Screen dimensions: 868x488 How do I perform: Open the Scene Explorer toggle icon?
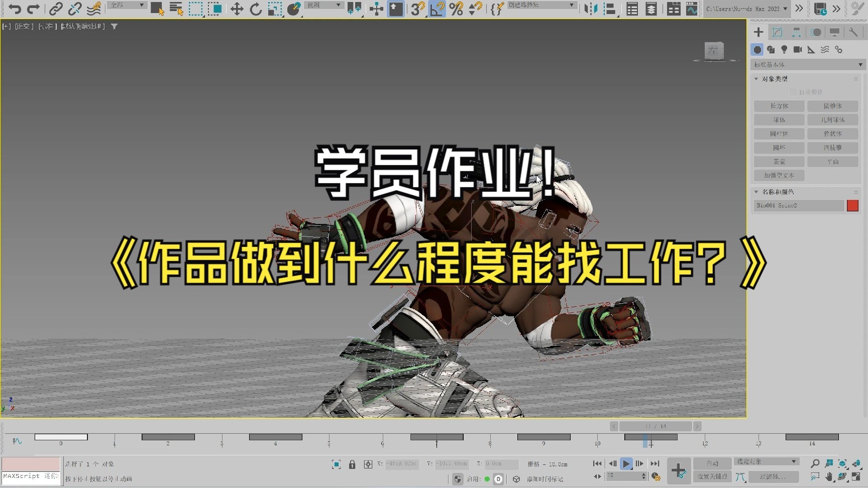632,9
